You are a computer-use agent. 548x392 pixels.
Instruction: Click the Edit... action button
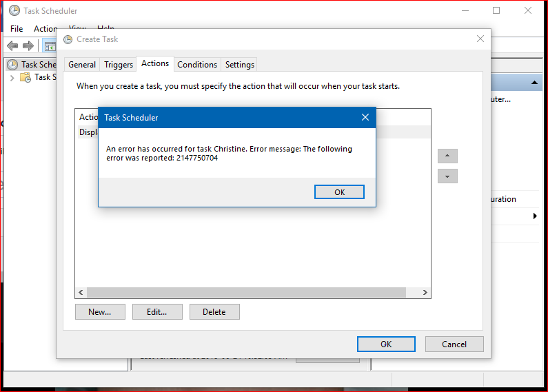pyautogui.click(x=157, y=311)
